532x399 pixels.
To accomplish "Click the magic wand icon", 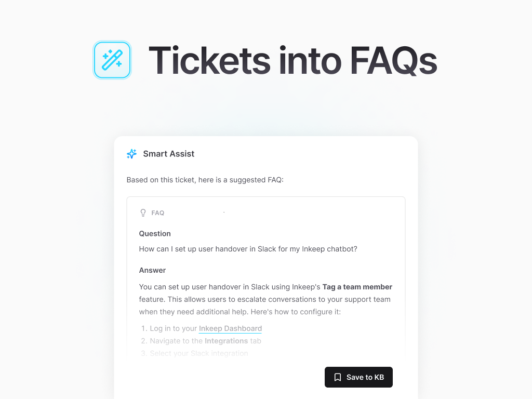I will pyautogui.click(x=112, y=60).
